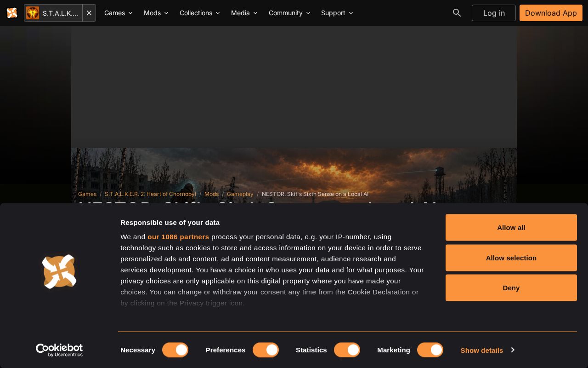The width and height of the screenshot is (588, 368).
Task: Turn off the Statistics cookies switch
Action: click(347, 350)
